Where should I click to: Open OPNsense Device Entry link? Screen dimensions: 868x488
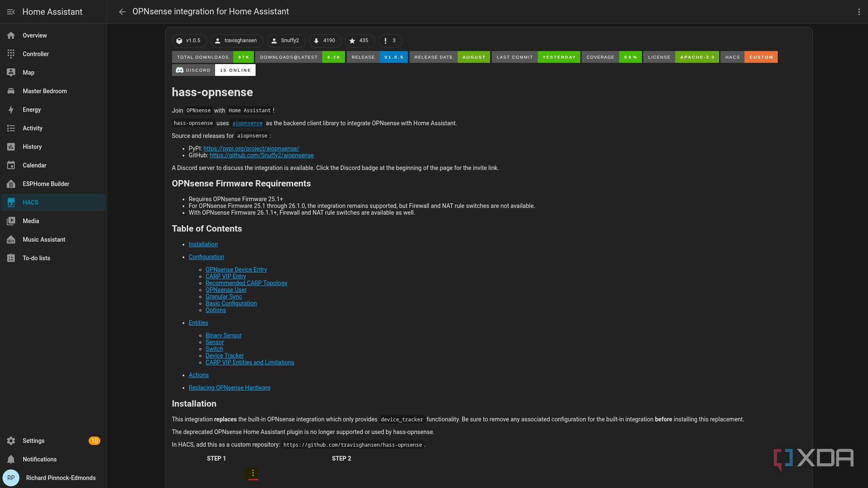point(236,270)
